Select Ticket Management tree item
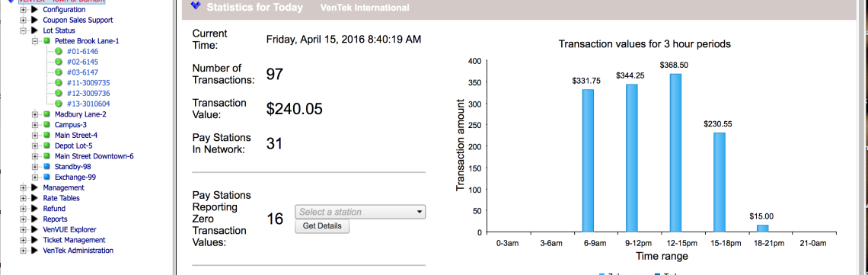The height and width of the screenshot is (275, 868). (74, 240)
